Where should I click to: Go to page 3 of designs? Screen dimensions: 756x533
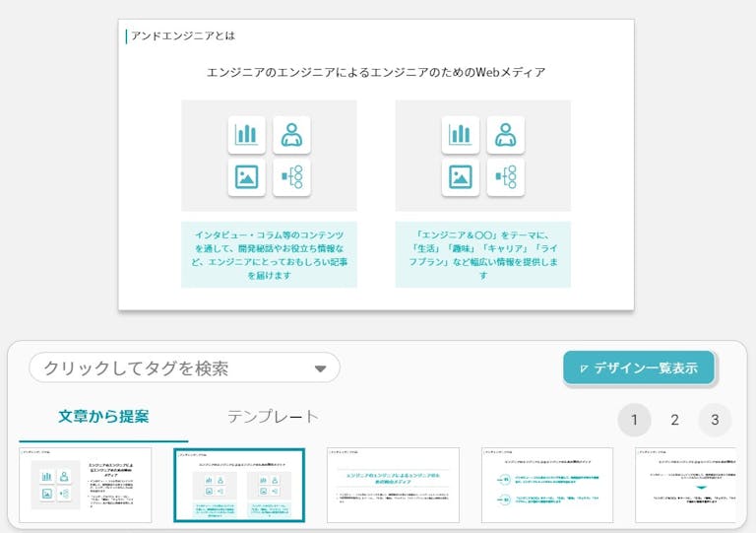(715, 420)
